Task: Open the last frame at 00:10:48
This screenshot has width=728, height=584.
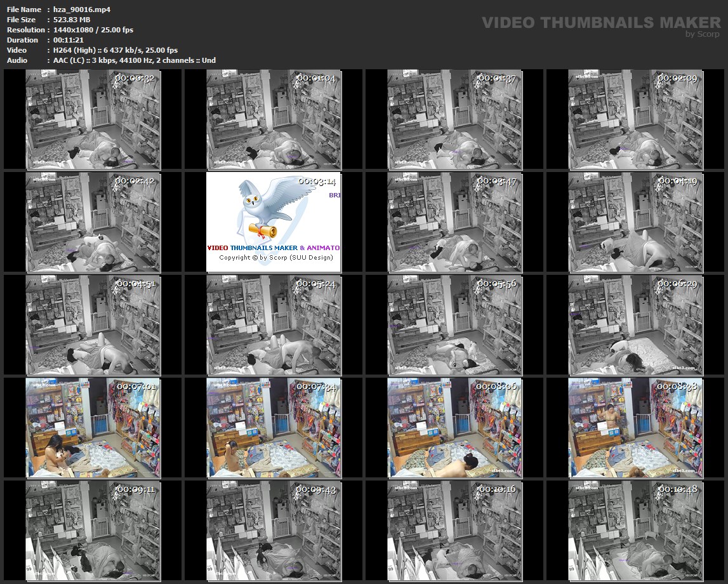Action: coord(636,531)
